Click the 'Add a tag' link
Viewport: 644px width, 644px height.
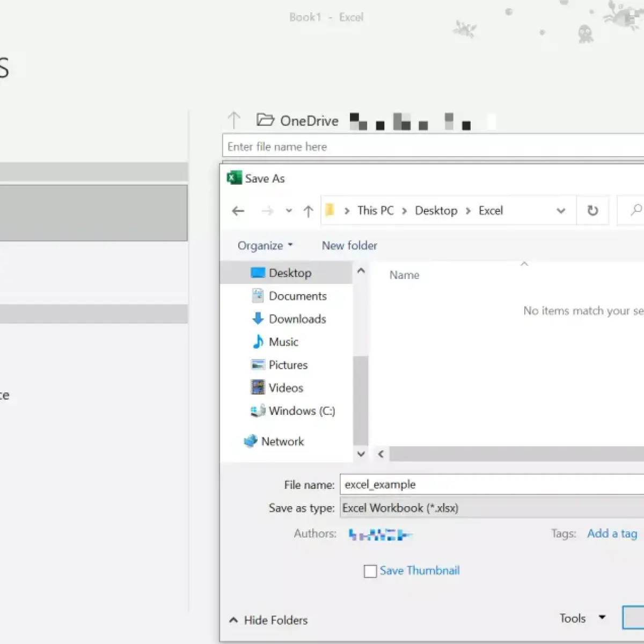612,533
